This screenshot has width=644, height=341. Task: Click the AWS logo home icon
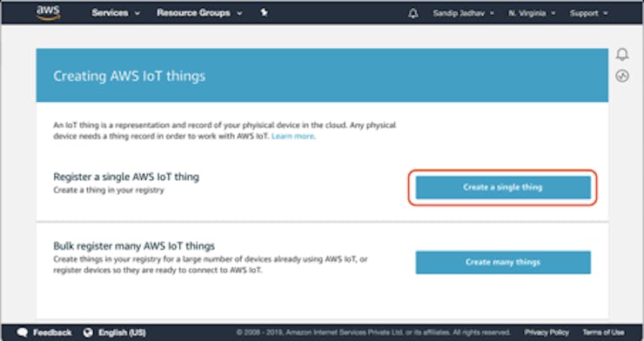(49, 13)
